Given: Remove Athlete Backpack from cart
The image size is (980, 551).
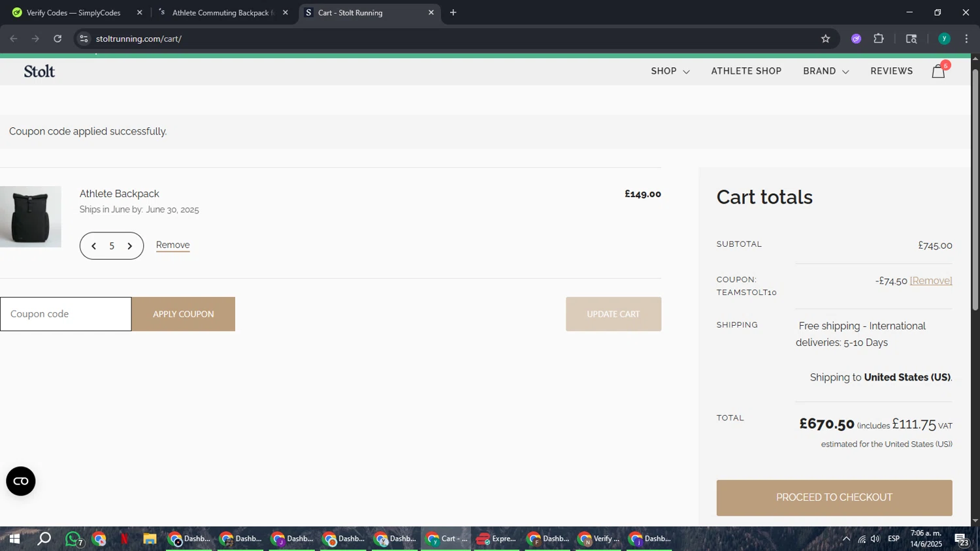Looking at the screenshot, I should coord(173,245).
